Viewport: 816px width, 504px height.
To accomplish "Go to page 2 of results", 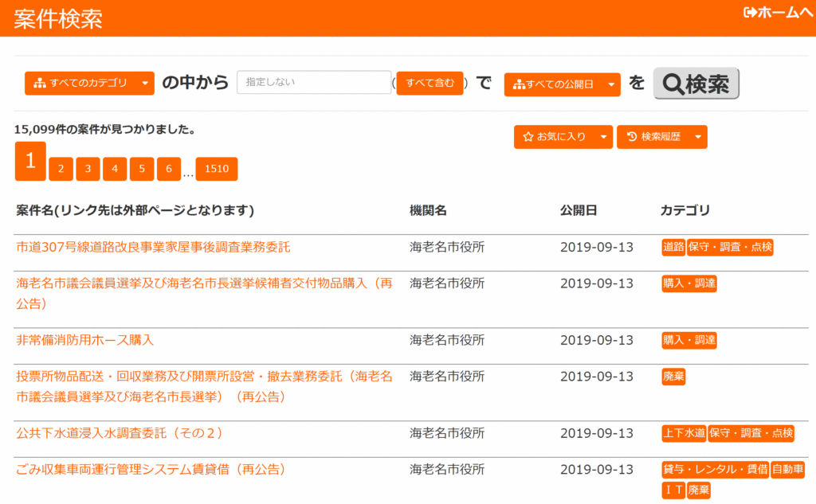I will point(61,169).
